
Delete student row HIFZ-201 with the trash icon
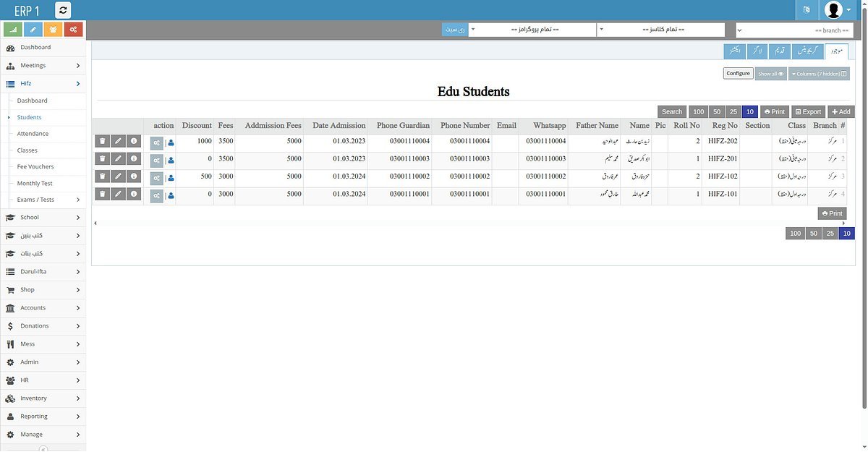click(x=102, y=158)
